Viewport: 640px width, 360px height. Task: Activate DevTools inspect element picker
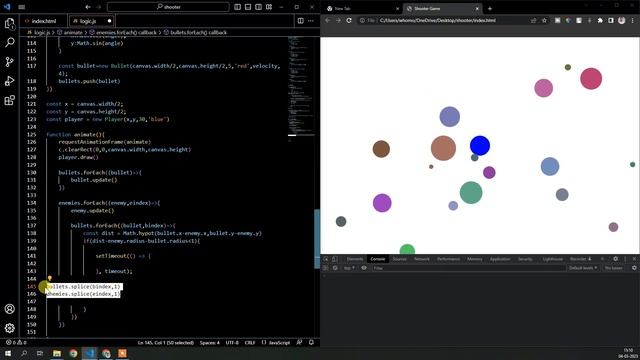(326, 259)
